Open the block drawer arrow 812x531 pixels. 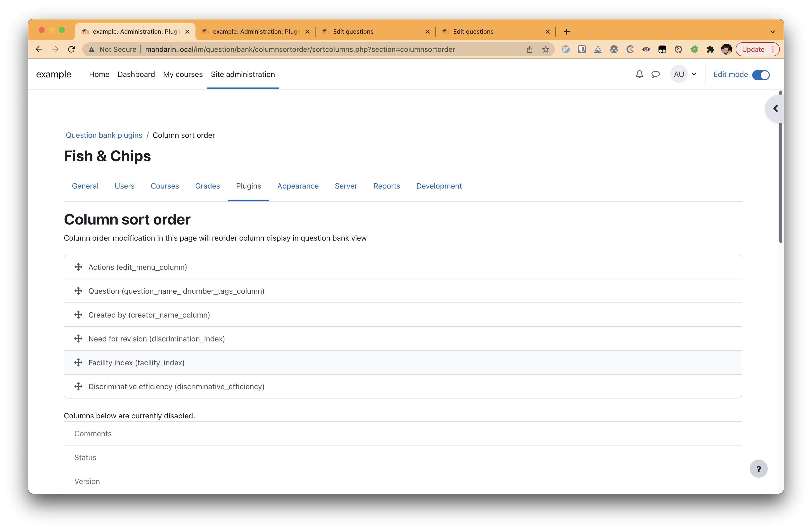tap(776, 109)
